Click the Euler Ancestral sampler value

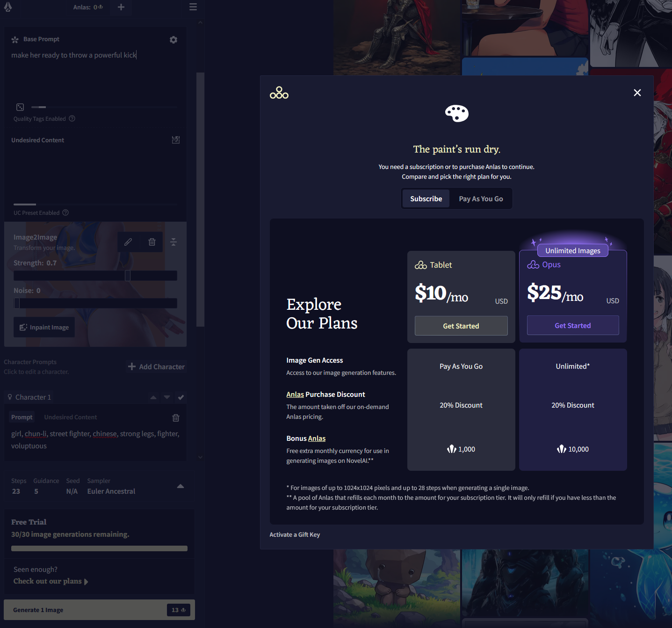(111, 491)
